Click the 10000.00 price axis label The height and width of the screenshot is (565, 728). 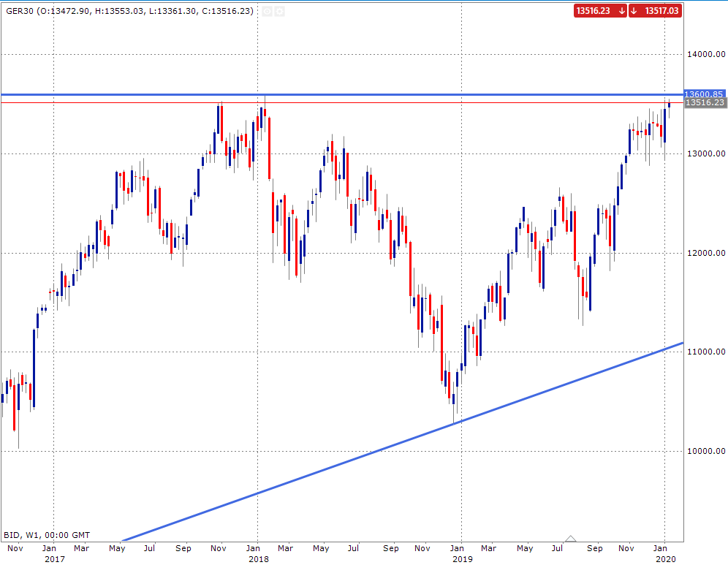pos(706,451)
